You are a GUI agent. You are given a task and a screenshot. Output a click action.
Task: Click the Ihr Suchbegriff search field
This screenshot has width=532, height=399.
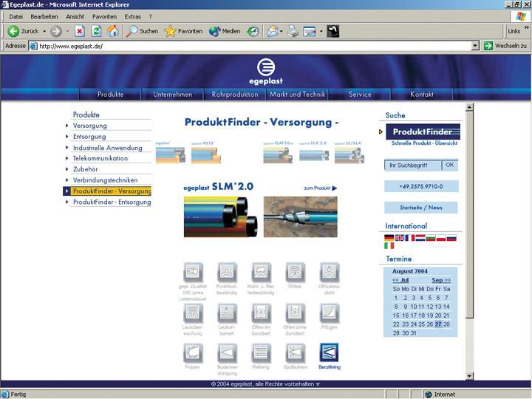[413, 165]
